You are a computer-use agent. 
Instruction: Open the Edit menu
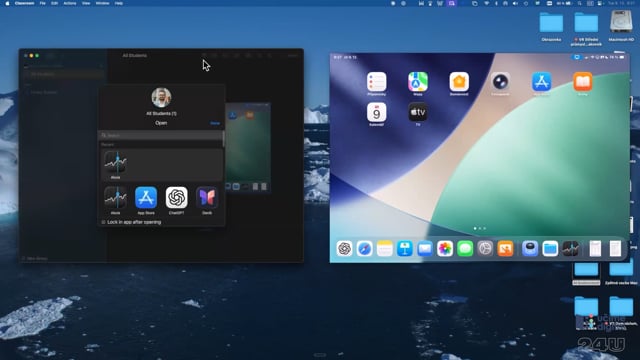(x=54, y=3)
